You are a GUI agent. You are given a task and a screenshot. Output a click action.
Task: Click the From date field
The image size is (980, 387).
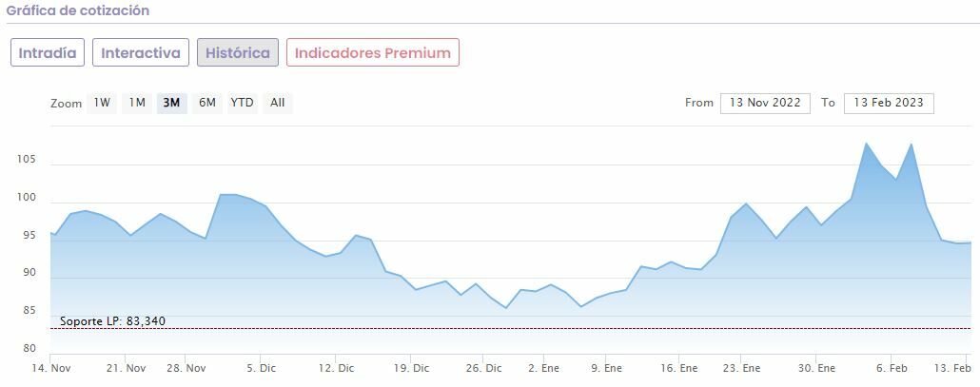click(x=765, y=103)
